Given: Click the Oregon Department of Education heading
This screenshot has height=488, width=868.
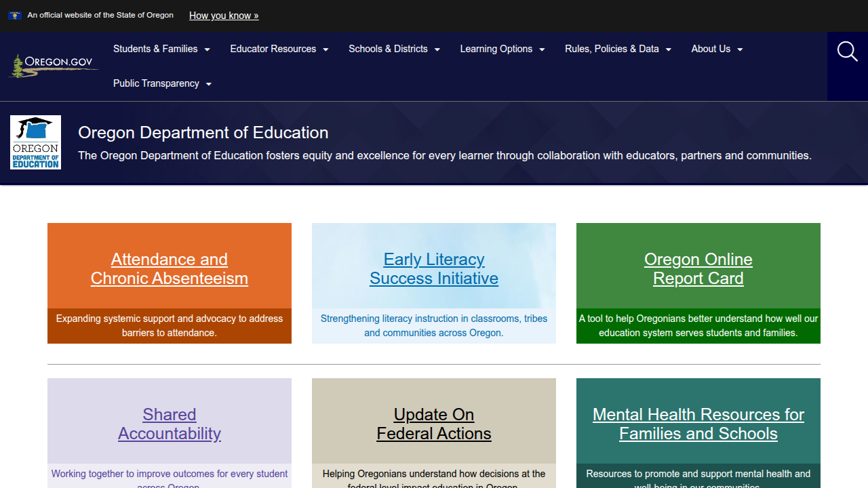Looking at the screenshot, I should (x=203, y=133).
